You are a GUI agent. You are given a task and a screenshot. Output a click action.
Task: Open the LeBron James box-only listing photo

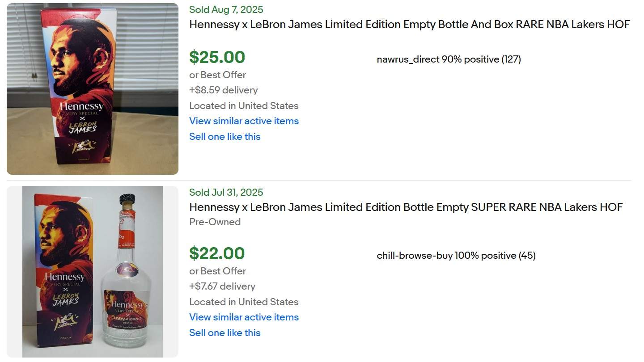(93, 88)
